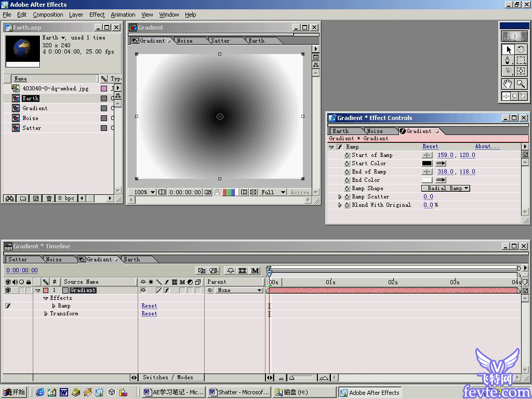
Task: Collapse the Effects group in timeline
Action: click(46, 298)
